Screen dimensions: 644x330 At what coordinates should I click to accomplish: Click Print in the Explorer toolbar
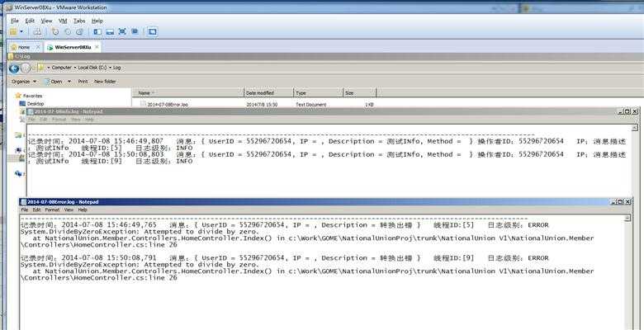[83, 82]
